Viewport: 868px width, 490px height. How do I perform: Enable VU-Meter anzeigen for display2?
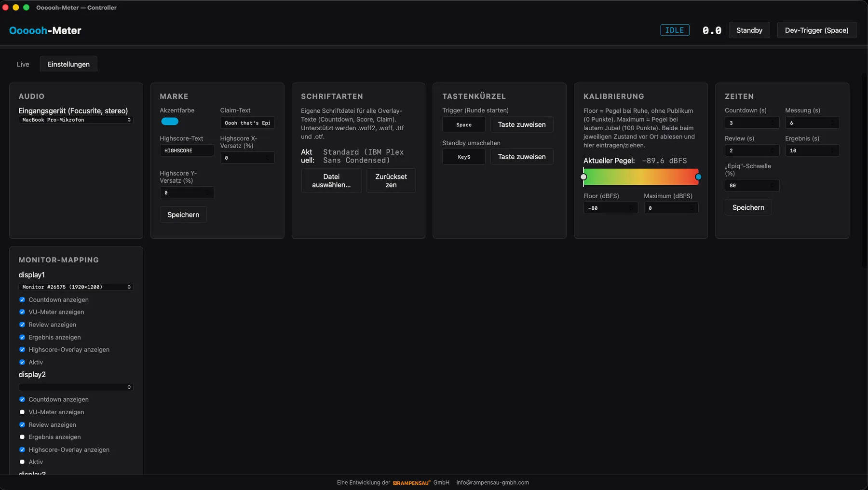pyautogui.click(x=22, y=412)
